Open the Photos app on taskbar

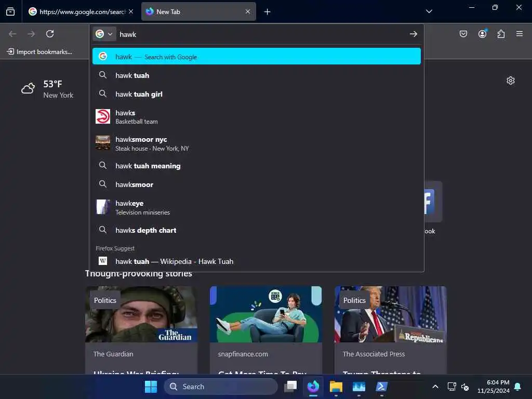[358, 387]
